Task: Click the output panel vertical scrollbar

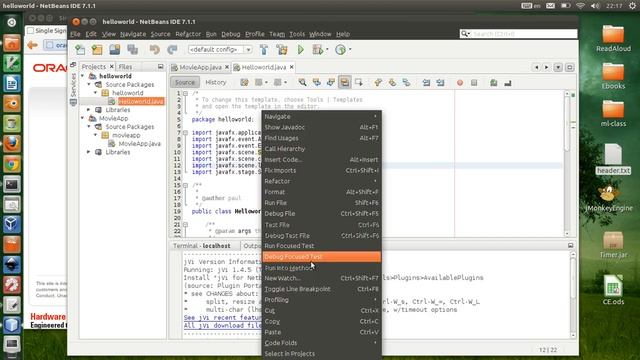Action: (x=573, y=295)
